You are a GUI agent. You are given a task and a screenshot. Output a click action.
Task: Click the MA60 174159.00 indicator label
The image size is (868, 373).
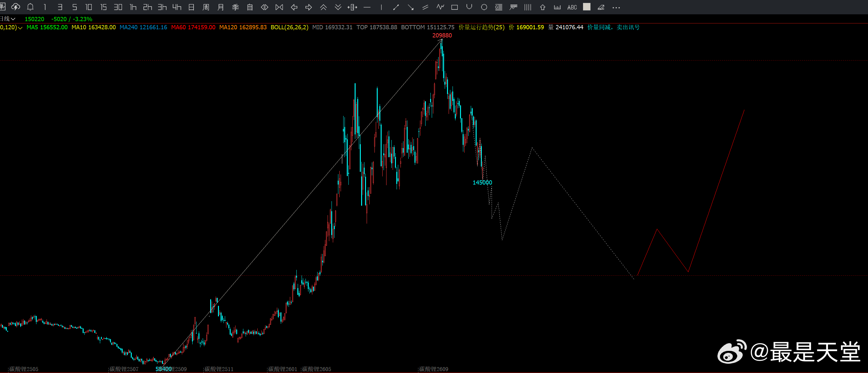click(x=193, y=27)
